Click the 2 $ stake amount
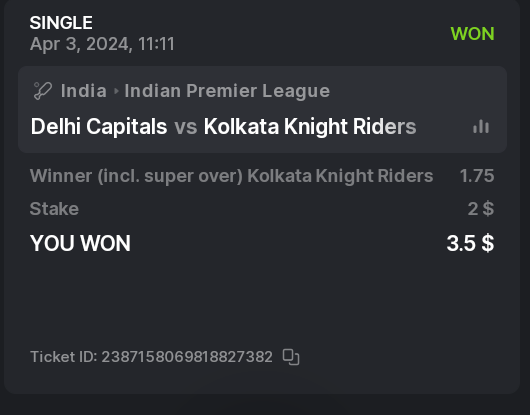Screen dimensions: 530x415 (481, 209)
